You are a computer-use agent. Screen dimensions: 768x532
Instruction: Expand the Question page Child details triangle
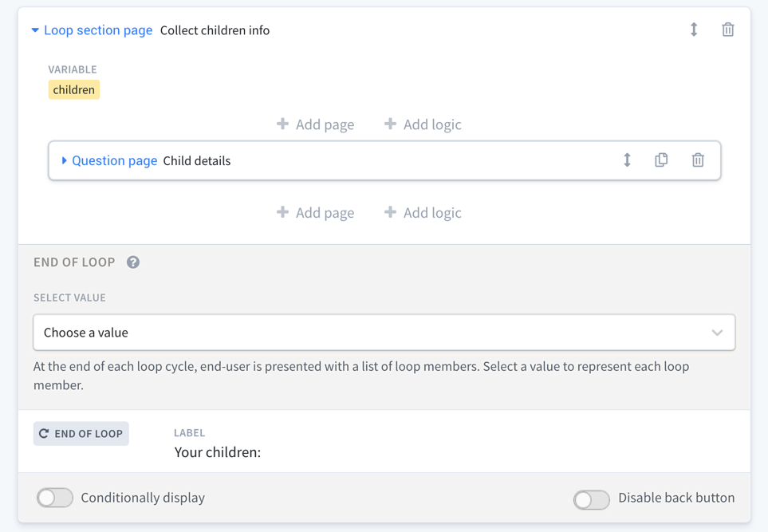coord(64,160)
